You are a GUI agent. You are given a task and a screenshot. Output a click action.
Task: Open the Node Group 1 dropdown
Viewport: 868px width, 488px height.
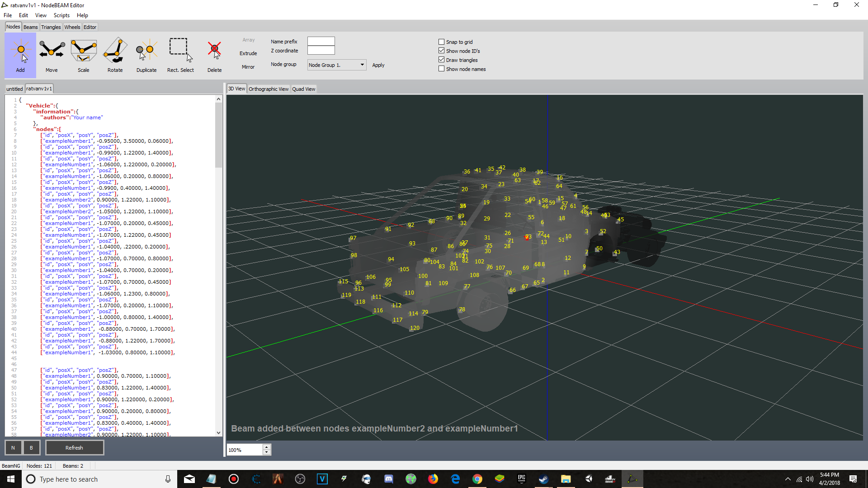pos(336,65)
